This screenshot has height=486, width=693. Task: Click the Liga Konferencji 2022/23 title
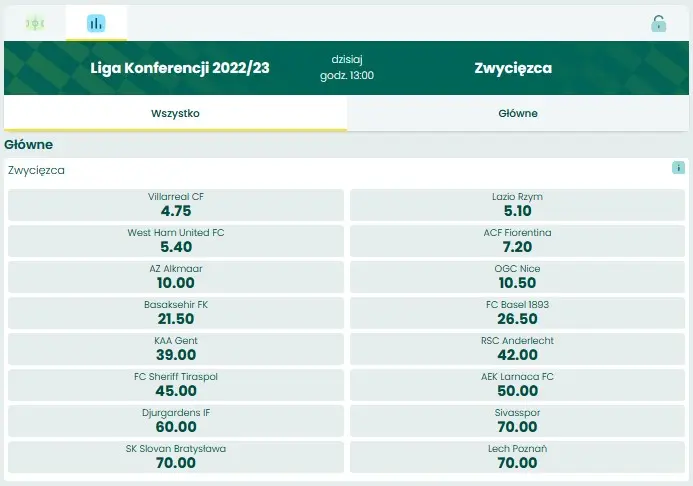180,68
